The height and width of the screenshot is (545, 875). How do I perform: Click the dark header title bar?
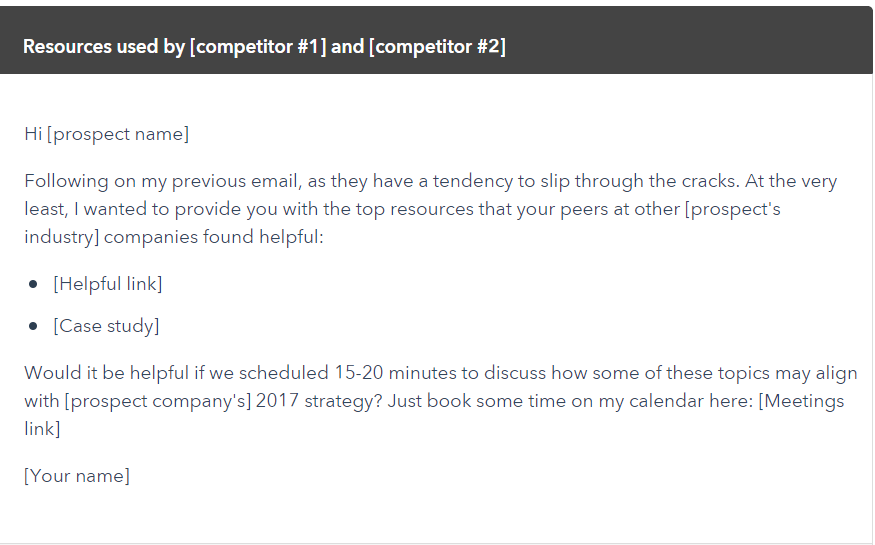pos(436,40)
